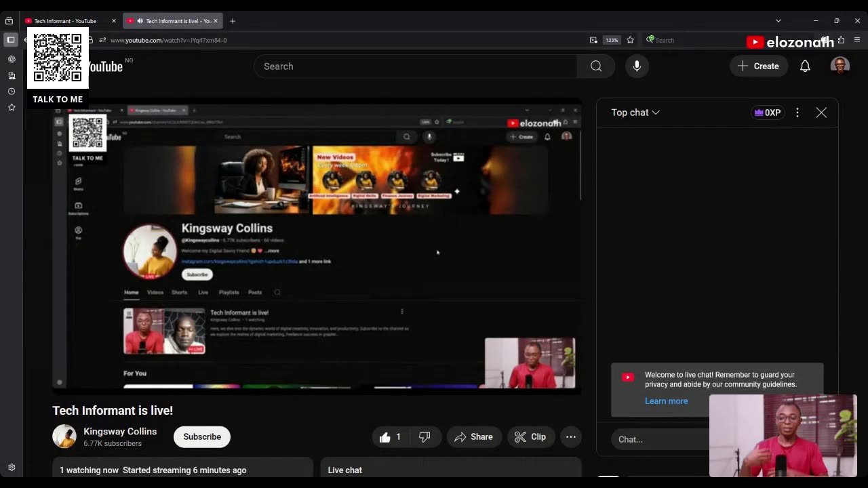Click '6.77K subscribers' text

click(113, 444)
